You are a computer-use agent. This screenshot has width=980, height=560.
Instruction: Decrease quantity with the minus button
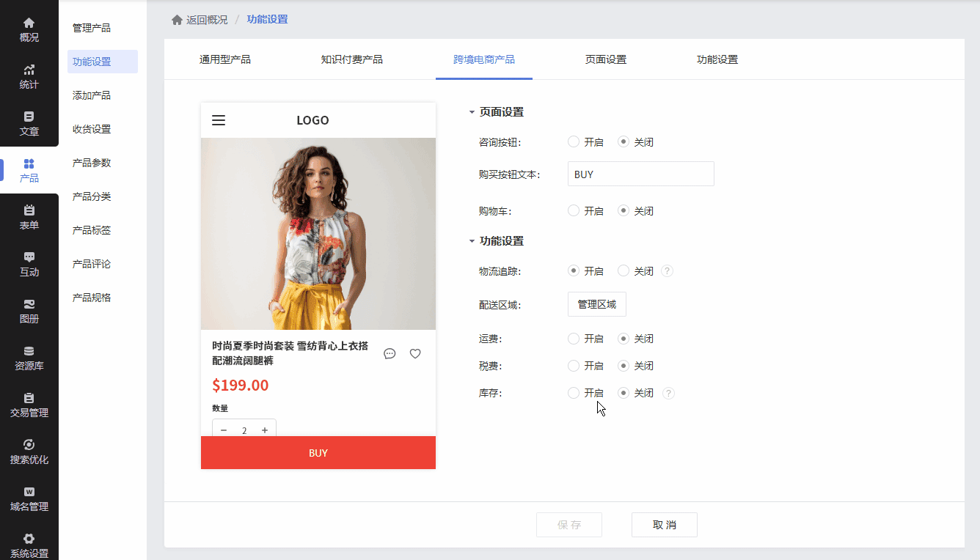224,430
